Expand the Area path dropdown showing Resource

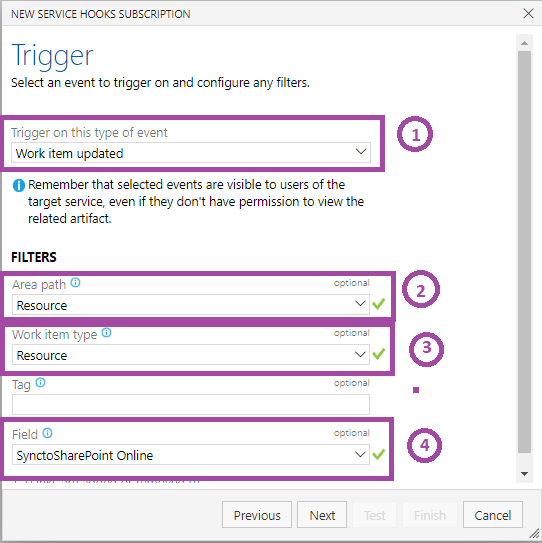point(191,305)
